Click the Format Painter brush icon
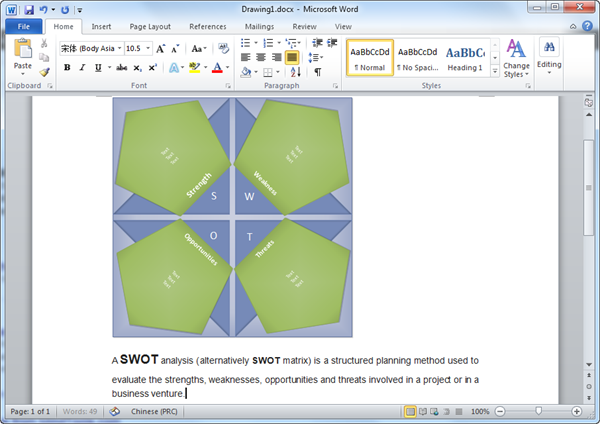This screenshot has width=600, height=424. 45,72
